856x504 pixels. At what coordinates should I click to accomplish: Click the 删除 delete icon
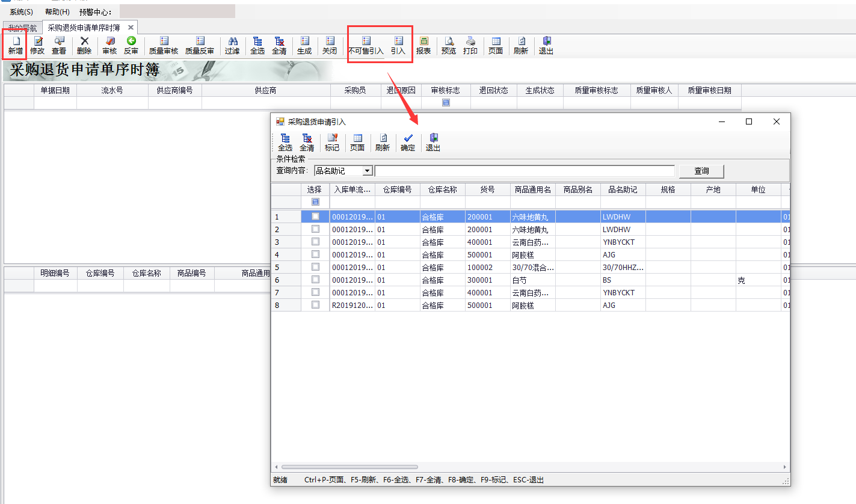(84, 46)
